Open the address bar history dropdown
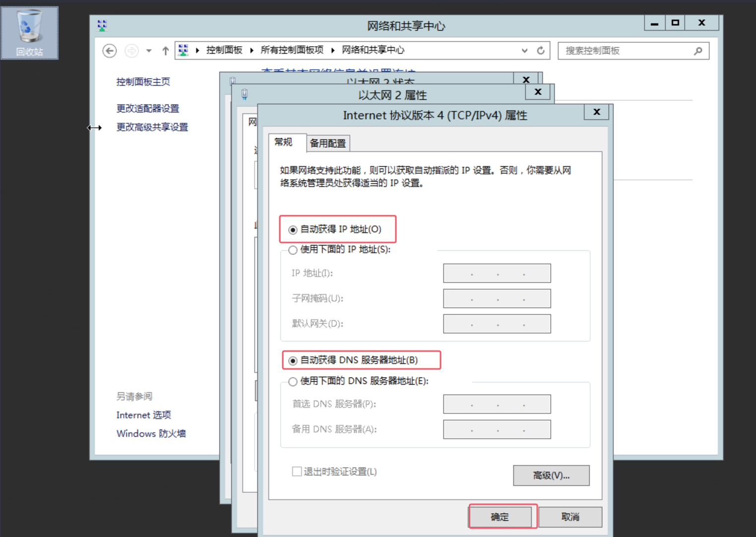The height and width of the screenshot is (537, 756). (x=524, y=51)
